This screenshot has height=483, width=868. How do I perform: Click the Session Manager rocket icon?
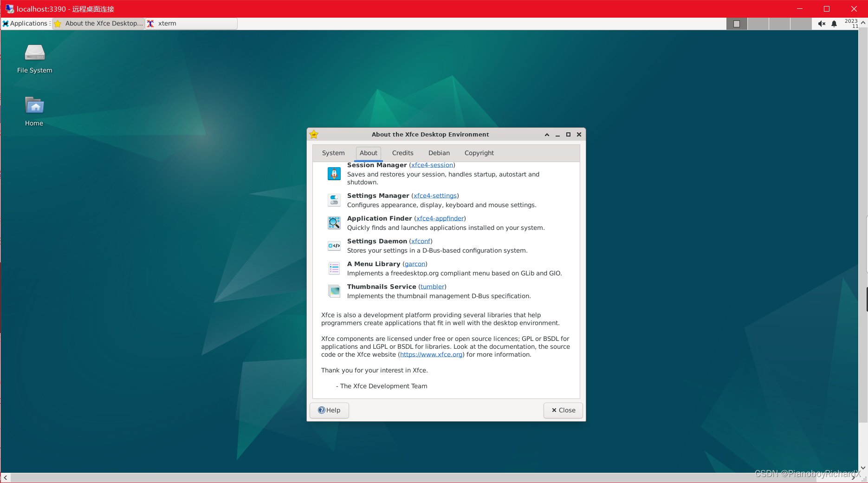pos(334,174)
